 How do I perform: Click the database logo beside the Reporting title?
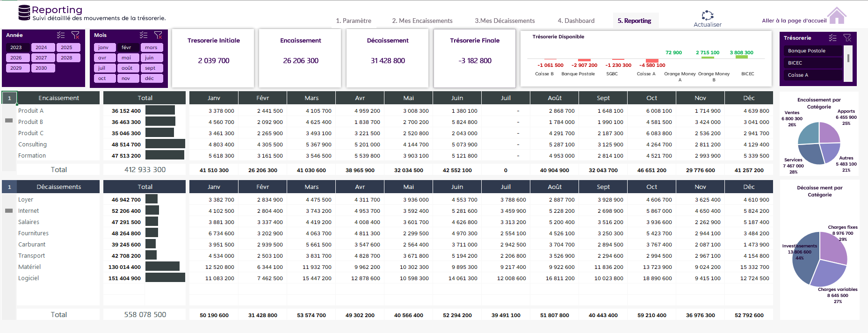tap(24, 13)
